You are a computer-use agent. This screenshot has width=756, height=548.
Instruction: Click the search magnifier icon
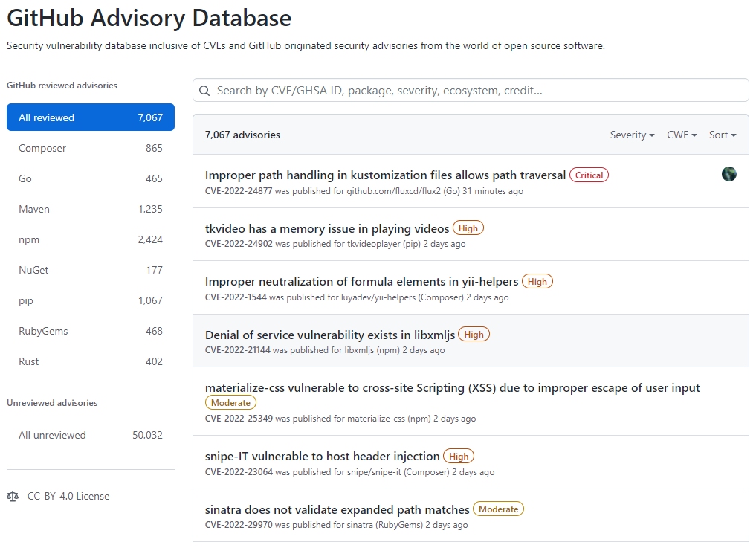tap(204, 91)
